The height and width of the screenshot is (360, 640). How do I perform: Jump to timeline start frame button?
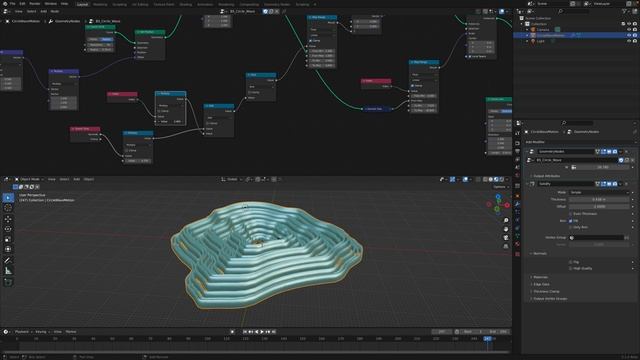coord(245,332)
